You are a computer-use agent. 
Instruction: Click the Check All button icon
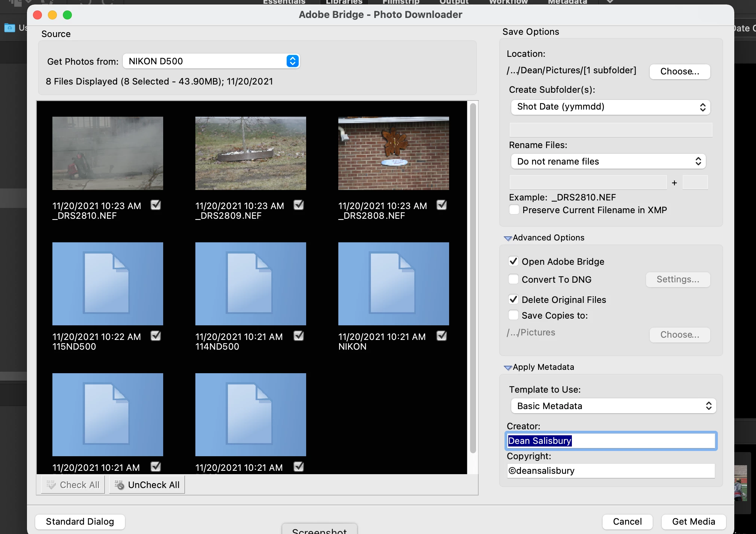[51, 485]
